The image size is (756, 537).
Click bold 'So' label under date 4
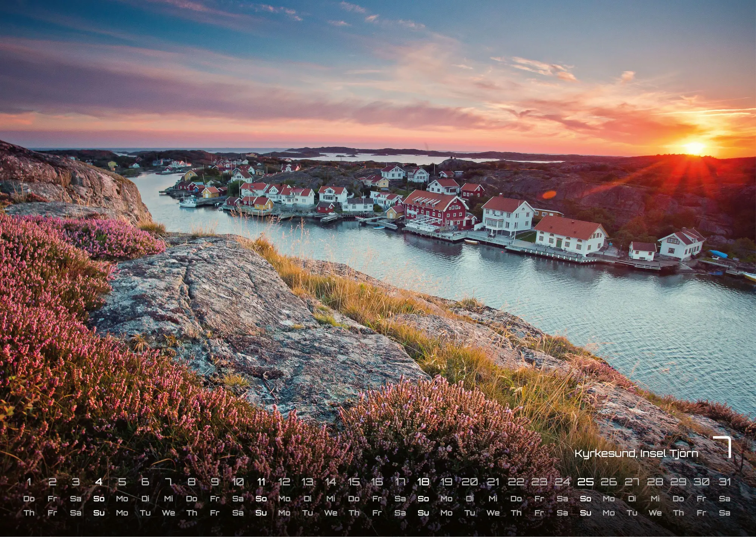pos(99,499)
